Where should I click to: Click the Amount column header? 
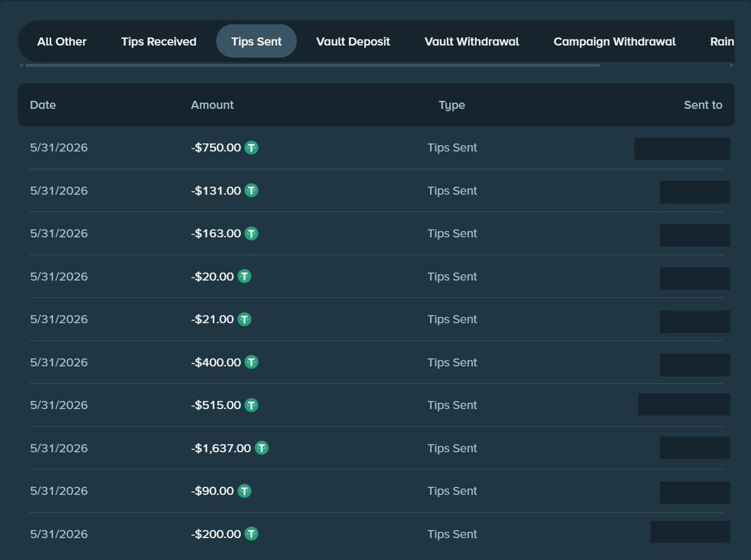(x=212, y=105)
